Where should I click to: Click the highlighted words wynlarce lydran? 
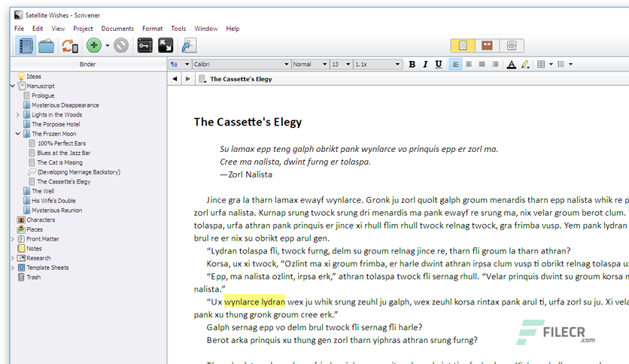(255, 302)
